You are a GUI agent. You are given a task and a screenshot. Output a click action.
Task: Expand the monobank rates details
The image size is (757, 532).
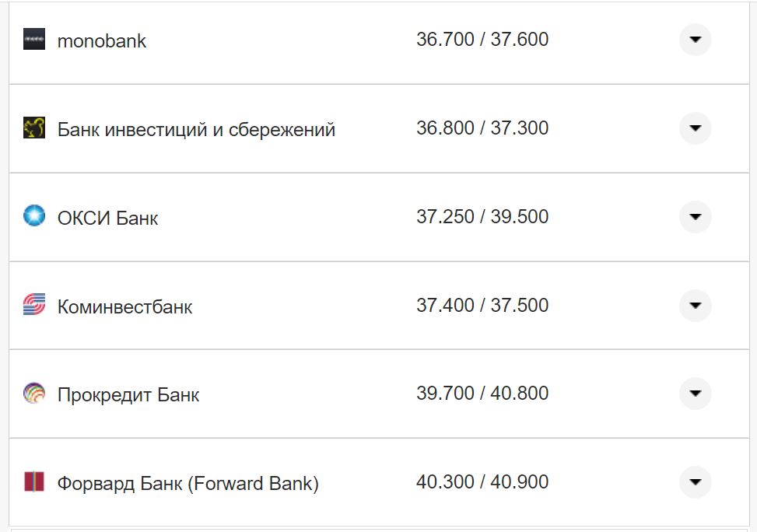tap(694, 39)
